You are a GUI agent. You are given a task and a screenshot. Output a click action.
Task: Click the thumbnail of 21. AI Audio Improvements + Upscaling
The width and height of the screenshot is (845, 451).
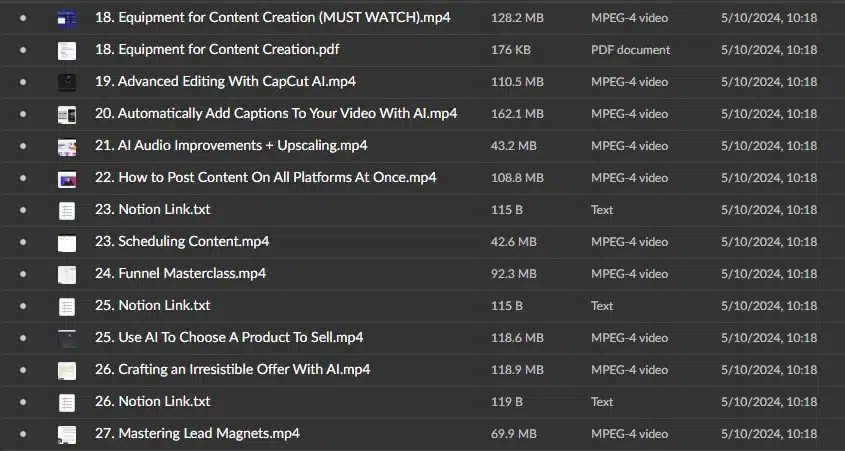67,147
